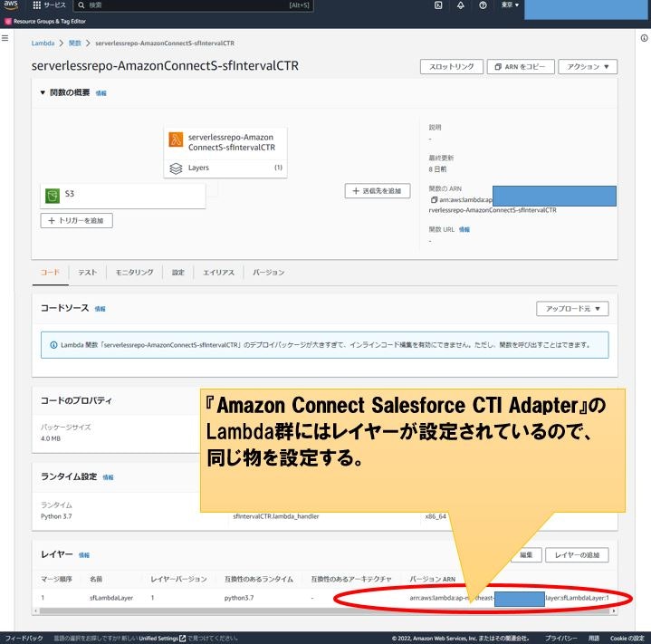Switch to the code (コード) tab
This screenshot has height=644, width=651.
(50, 273)
